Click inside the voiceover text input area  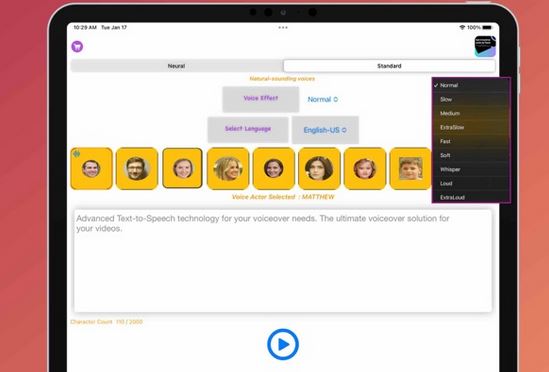(x=283, y=261)
